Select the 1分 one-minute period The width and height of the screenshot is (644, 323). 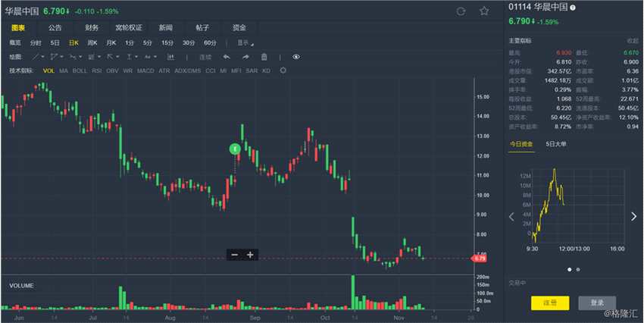coord(130,42)
